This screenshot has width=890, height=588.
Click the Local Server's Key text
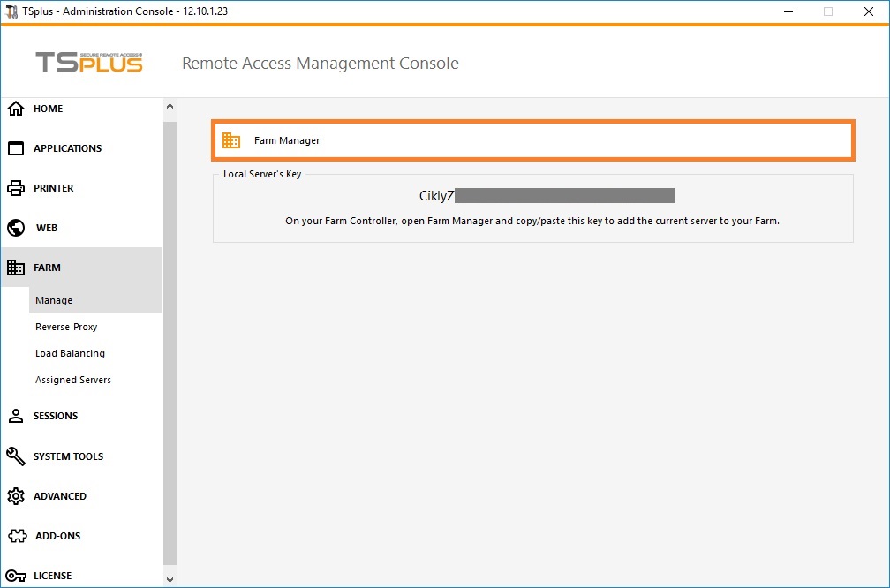coord(546,195)
